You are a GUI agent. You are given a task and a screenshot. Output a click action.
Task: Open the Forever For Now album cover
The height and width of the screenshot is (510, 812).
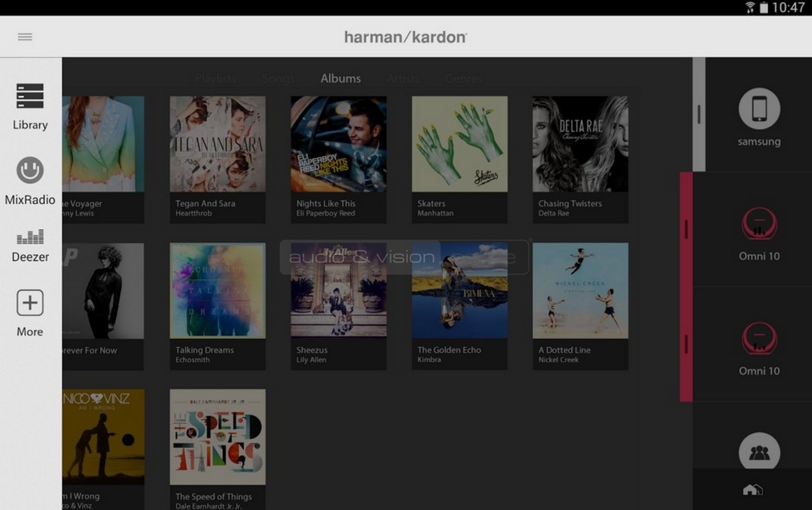tap(103, 291)
